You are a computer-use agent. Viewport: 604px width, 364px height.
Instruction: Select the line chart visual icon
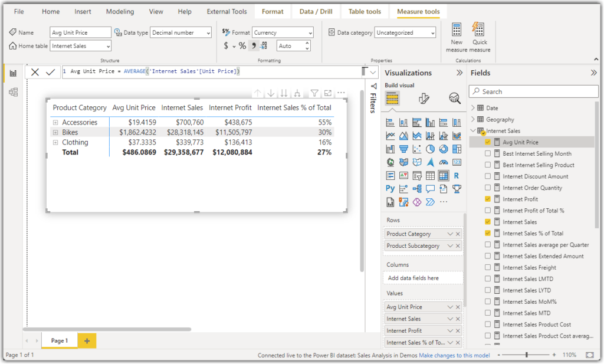click(390, 136)
